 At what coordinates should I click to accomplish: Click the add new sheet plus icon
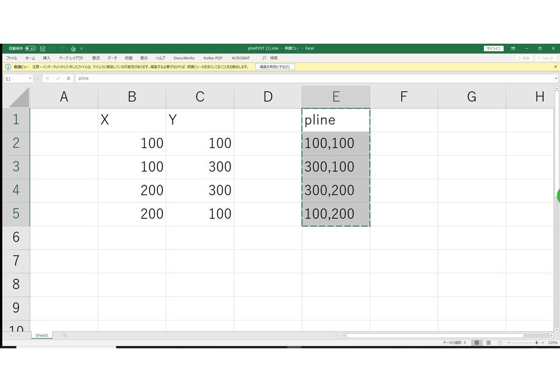click(64, 335)
